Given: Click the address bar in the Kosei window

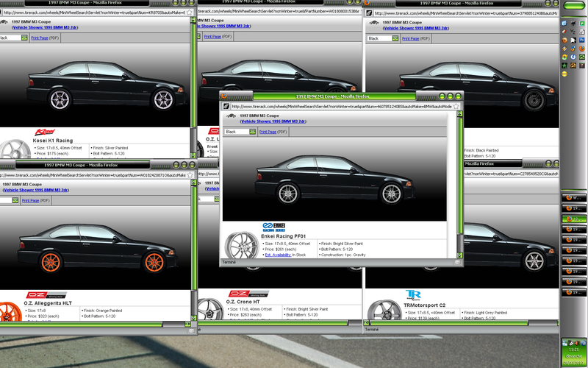Looking at the screenshot, I should tap(94, 13).
